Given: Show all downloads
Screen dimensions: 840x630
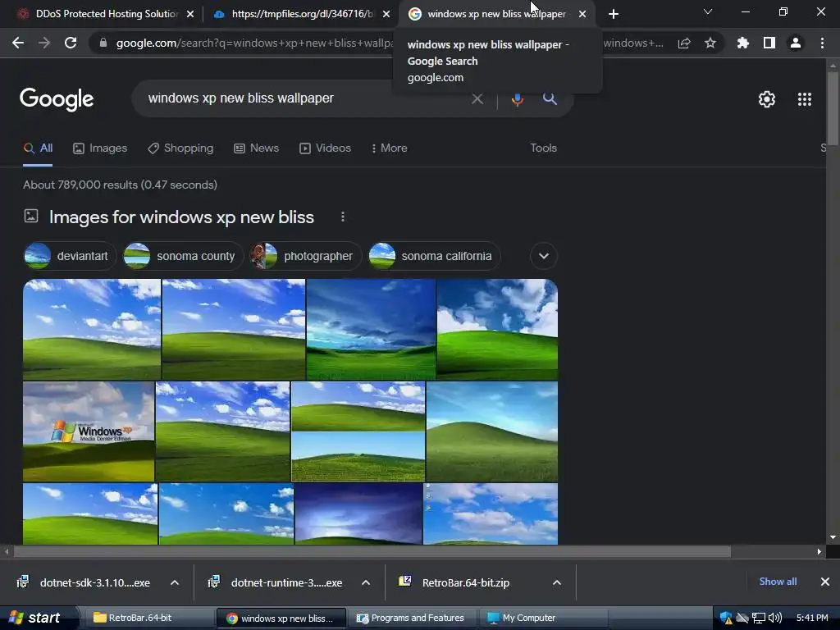Looking at the screenshot, I should pos(778,582).
